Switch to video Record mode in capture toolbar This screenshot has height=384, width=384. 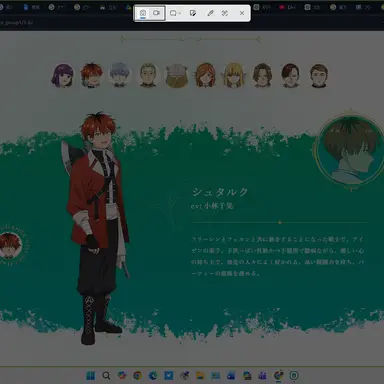156,13
